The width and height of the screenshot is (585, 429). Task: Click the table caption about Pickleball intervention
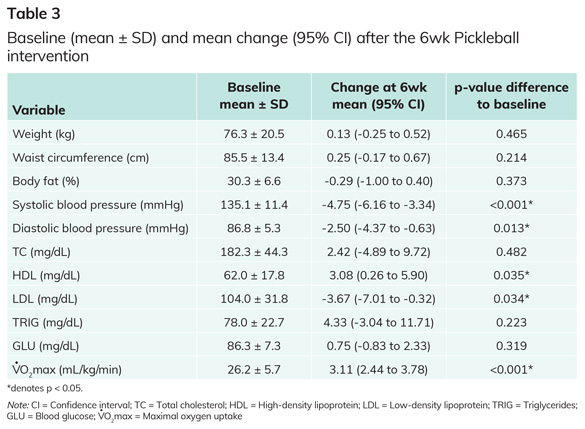click(x=263, y=47)
